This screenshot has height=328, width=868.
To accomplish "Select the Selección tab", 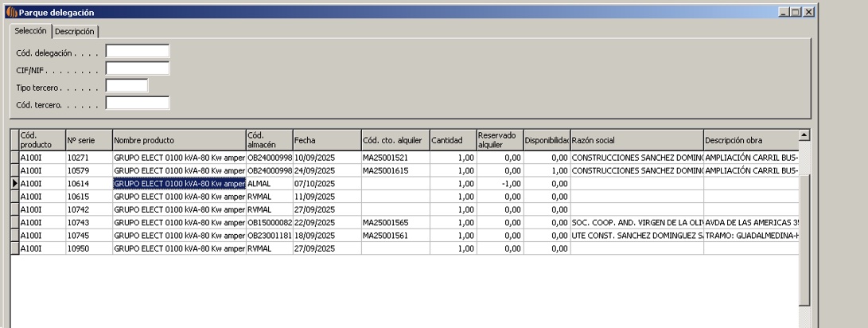I will coord(30,31).
